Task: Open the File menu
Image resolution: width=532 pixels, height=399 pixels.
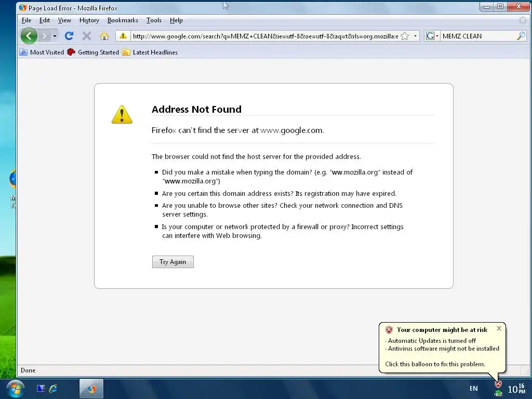Action: [26, 20]
